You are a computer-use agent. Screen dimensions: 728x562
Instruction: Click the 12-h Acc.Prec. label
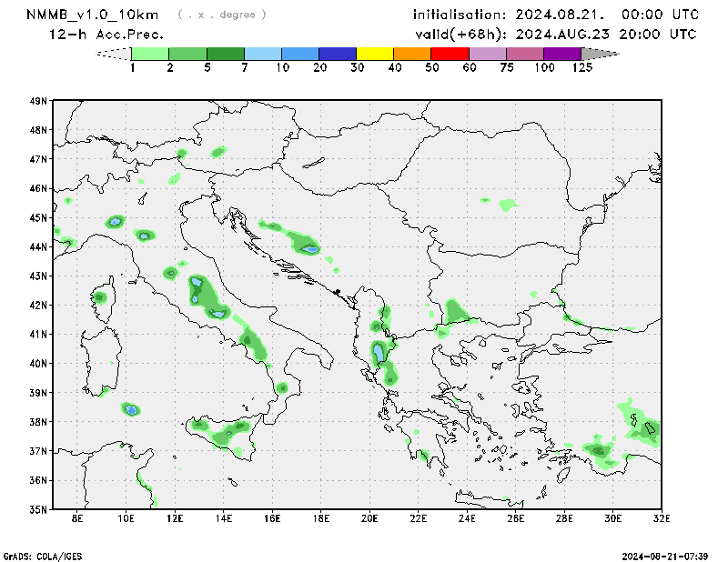pos(106,35)
